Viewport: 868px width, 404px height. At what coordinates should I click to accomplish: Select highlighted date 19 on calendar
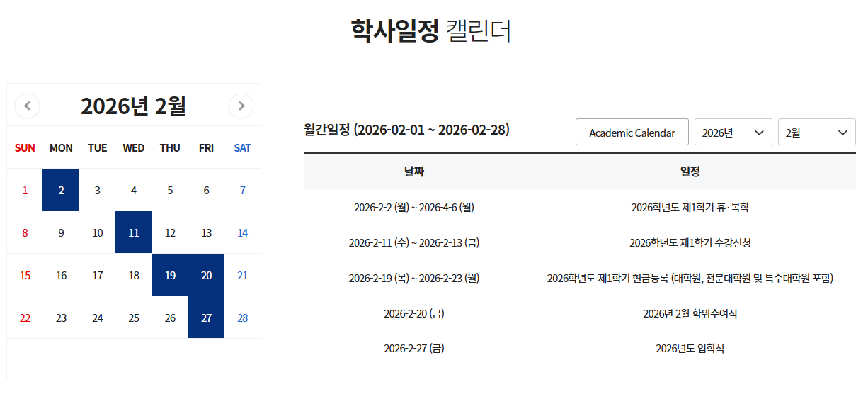(170, 275)
